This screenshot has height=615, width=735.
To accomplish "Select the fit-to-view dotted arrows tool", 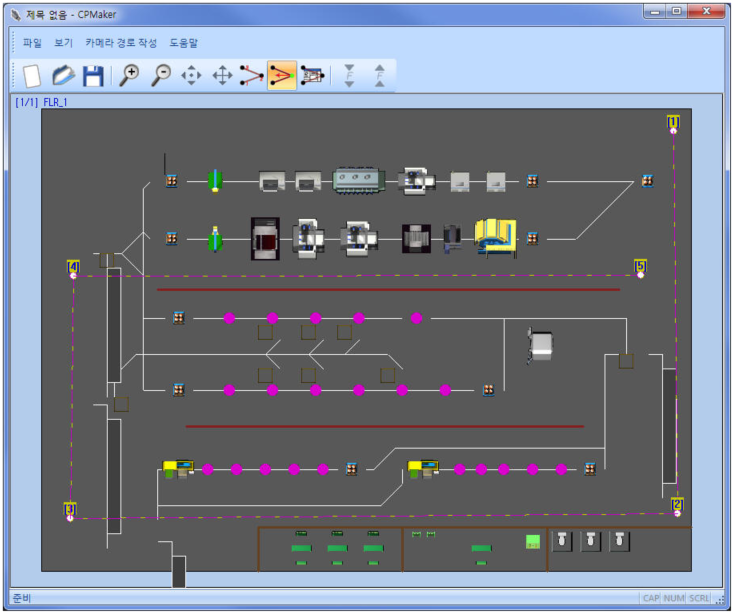I will (x=191, y=76).
